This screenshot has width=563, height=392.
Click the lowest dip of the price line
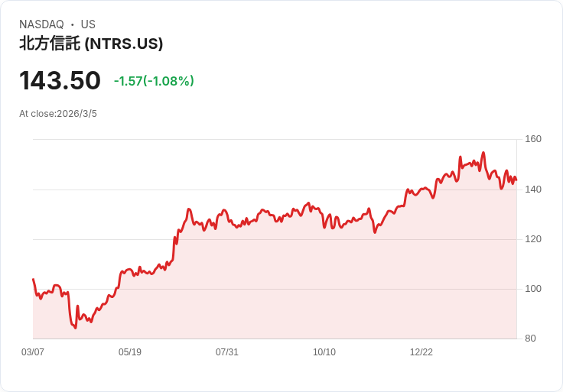coord(75,328)
